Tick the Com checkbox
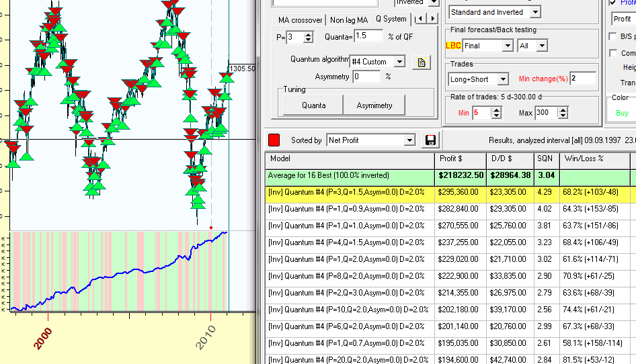The height and width of the screenshot is (364, 636). 612,53
